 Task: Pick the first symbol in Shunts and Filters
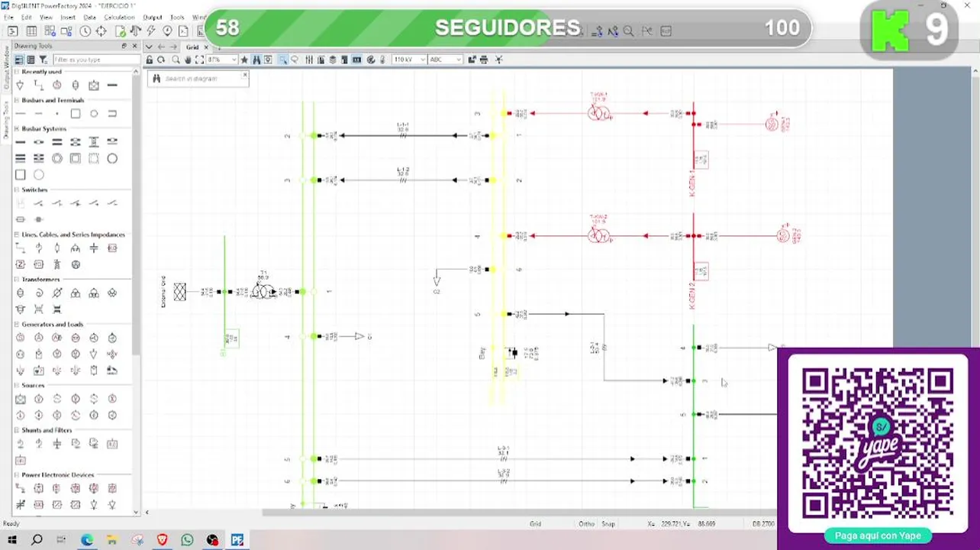[21, 444]
